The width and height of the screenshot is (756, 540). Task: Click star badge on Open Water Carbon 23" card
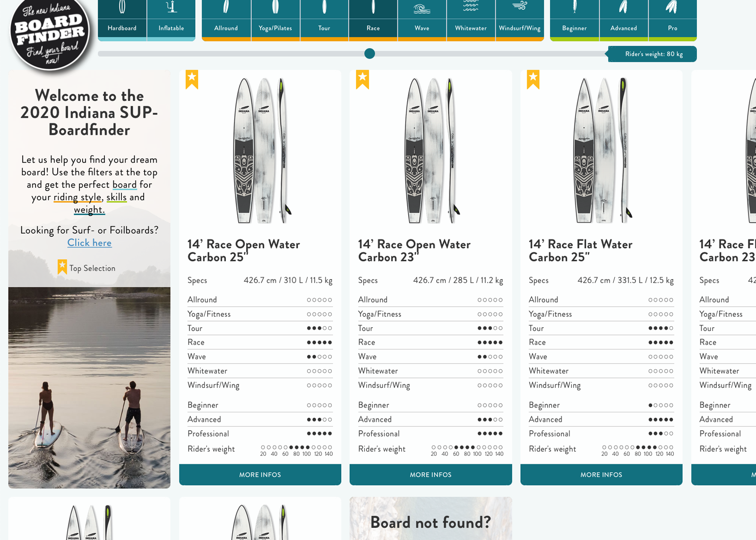[x=362, y=79]
